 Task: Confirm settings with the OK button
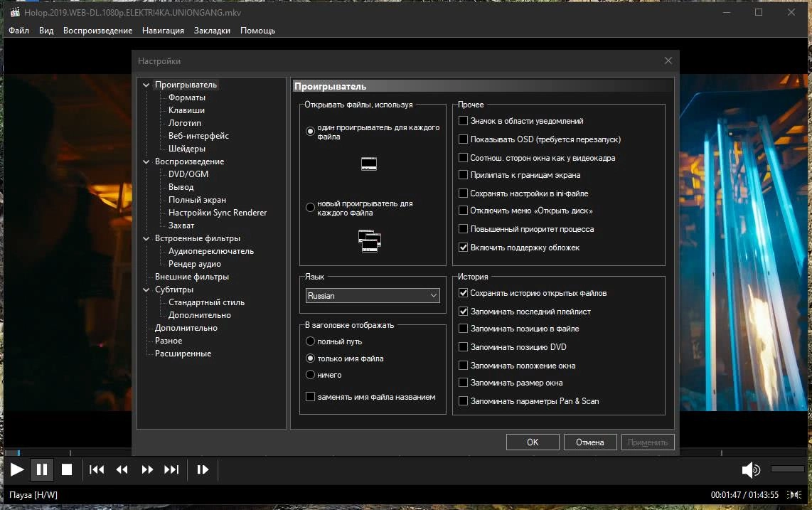click(x=533, y=442)
